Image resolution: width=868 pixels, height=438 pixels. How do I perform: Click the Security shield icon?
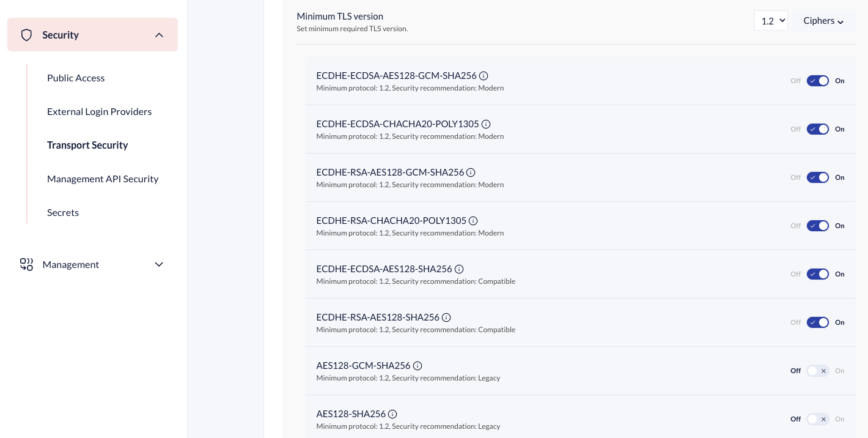[26, 35]
